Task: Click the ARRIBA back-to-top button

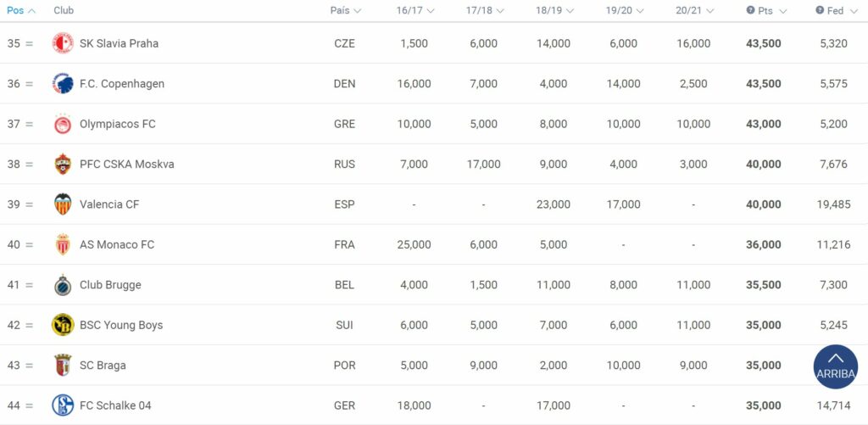Action: pos(835,366)
